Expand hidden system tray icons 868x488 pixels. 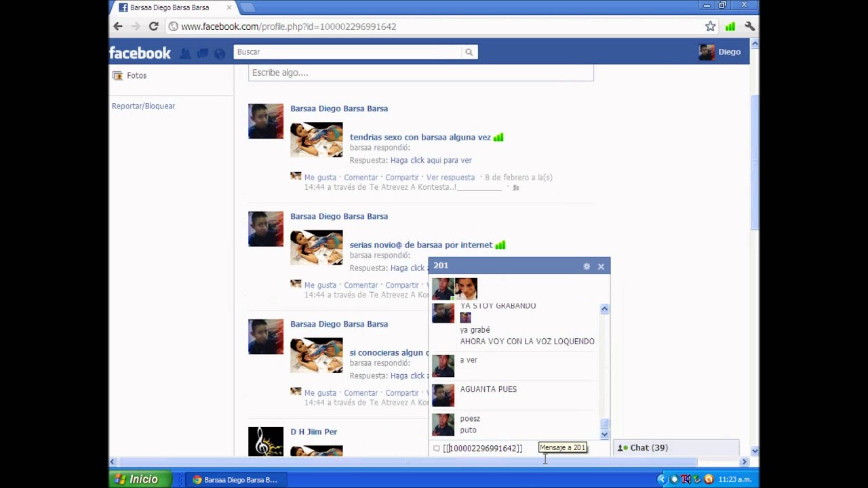pyautogui.click(x=662, y=479)
